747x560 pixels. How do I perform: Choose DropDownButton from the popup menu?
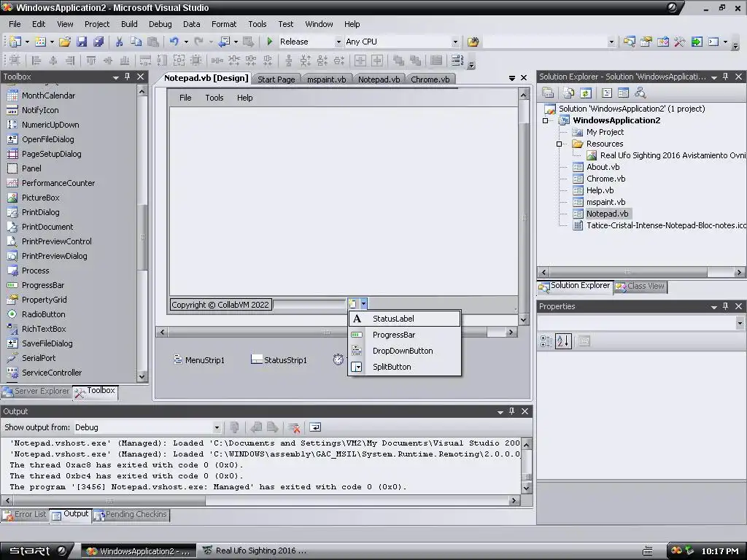(x=405, y=351)
